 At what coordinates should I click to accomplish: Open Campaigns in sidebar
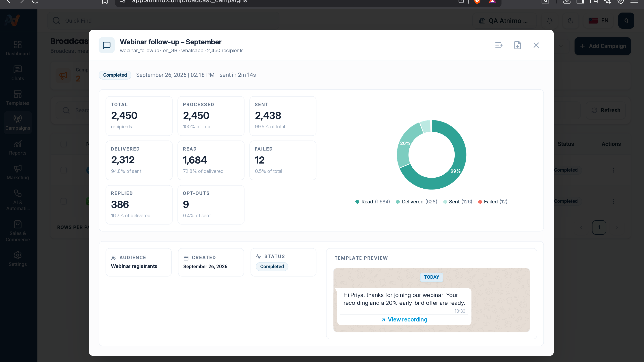pyautogui.click(x=18, y=123)
